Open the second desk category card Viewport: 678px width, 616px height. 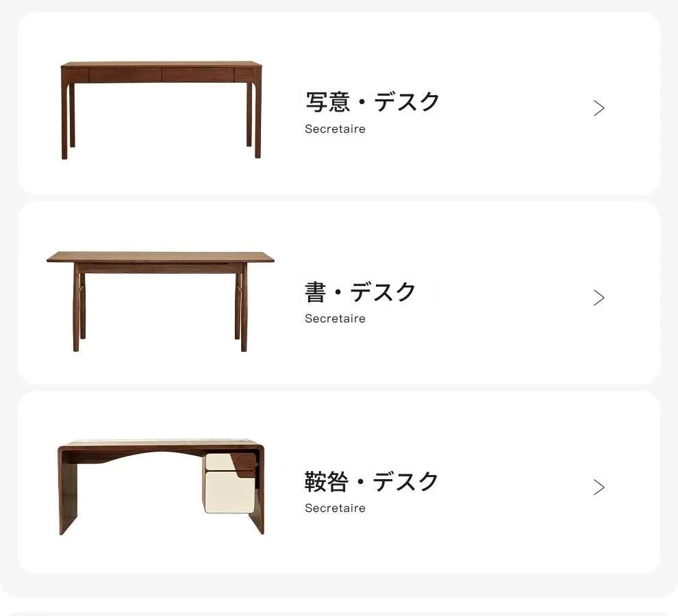pos(339,293)
